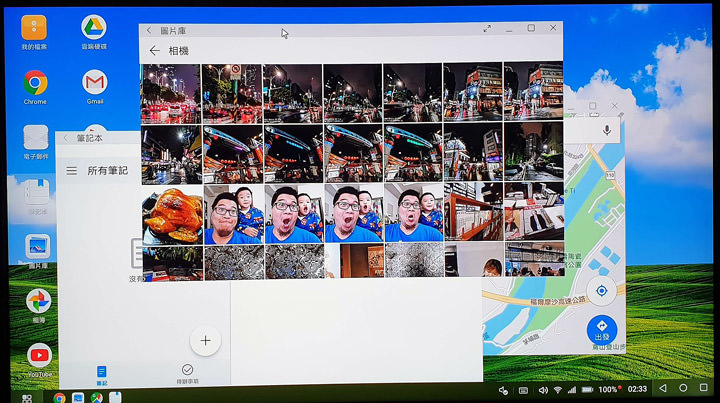
Task: Open the Wi-Fi status icon in tray
Action: (557, 389)
